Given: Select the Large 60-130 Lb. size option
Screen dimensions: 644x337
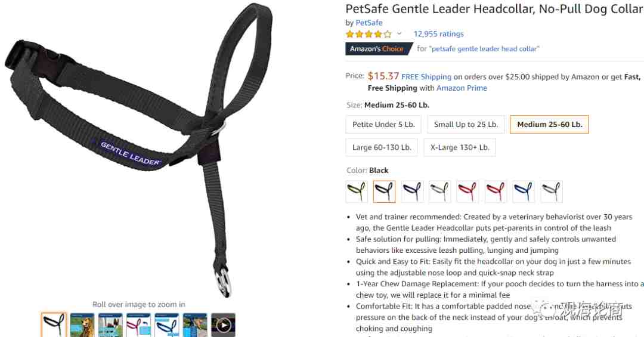Looking at the screenshot, I should [x=382, y=147].
